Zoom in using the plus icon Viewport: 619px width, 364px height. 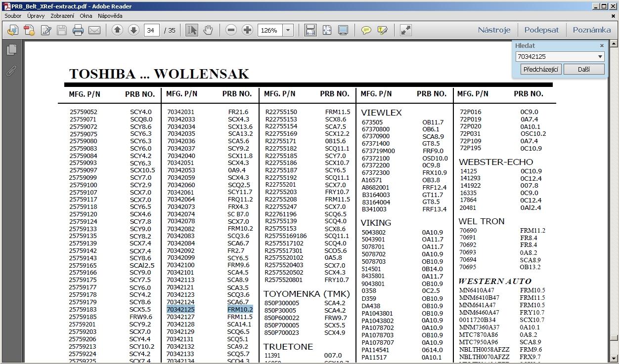[247, 30]
